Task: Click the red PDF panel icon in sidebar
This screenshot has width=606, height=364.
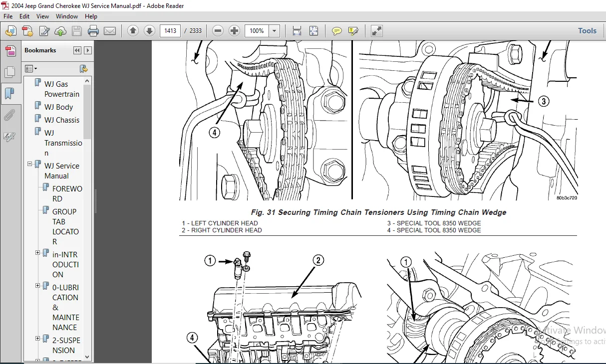Action: click(10, 50)
